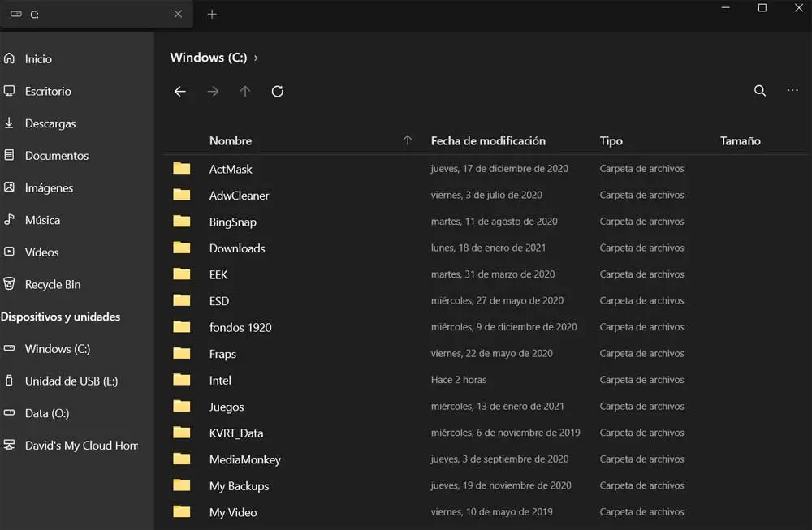Open Descargas in the sidebar
Viewport: 812px width, 530px height.
pyautogui.click(x=76, y=123)
